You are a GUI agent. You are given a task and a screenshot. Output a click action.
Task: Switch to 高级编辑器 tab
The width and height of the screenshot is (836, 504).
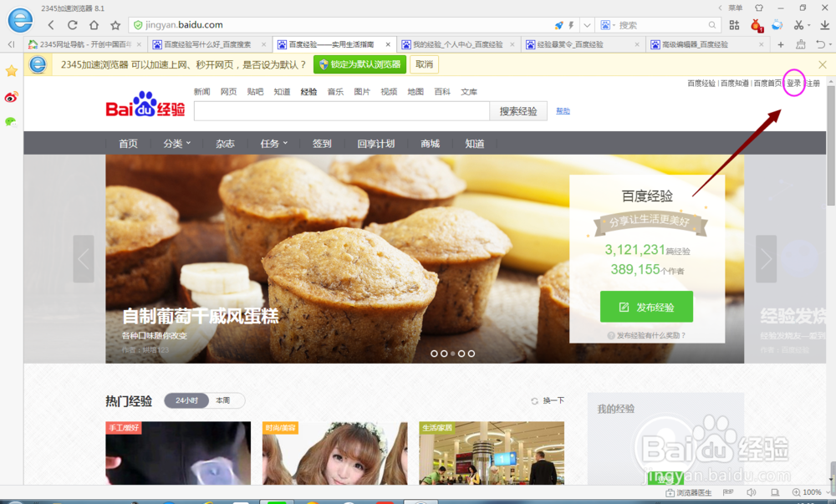[706, 45]
